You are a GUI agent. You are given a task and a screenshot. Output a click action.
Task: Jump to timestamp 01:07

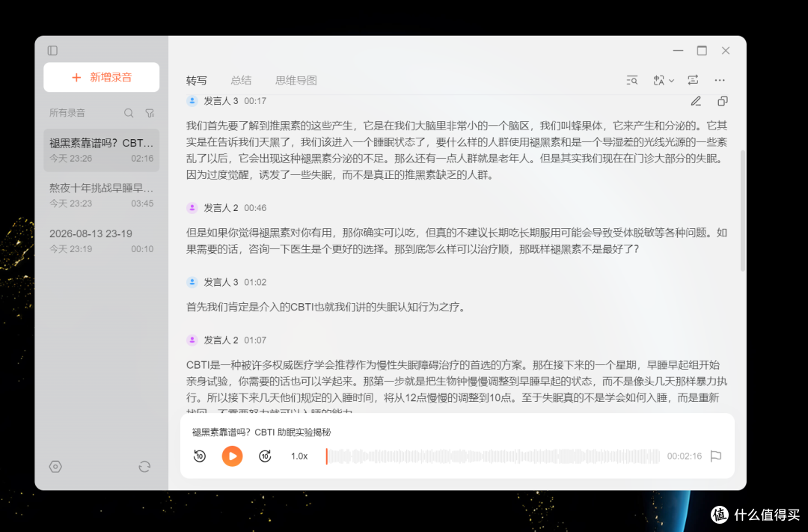[255, 340]
